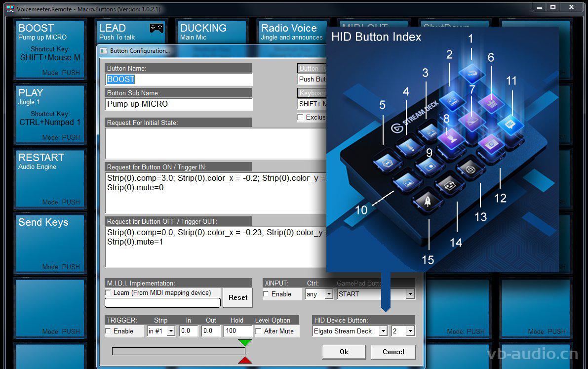Image resolution: width=588 pixels, height=369 pixels.
Task: Click the Voicemeeter.Remote icon in the title bar
Action: (11, 8)
